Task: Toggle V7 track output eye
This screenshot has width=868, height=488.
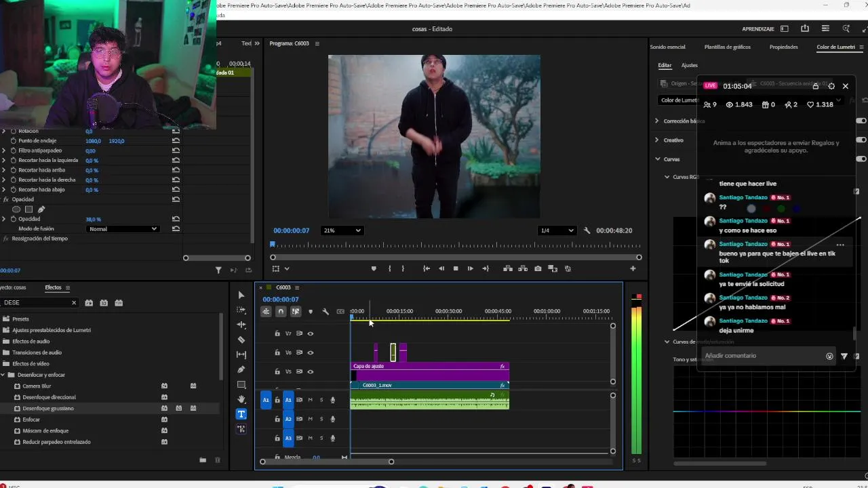Action: [x=311, y=333]
